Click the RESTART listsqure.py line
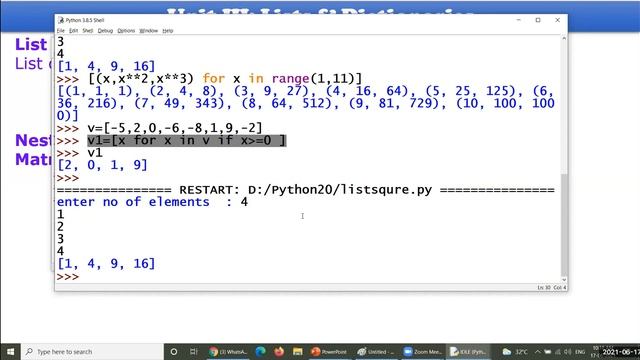Viewport: 640px width, 360px height. (305, 190)
